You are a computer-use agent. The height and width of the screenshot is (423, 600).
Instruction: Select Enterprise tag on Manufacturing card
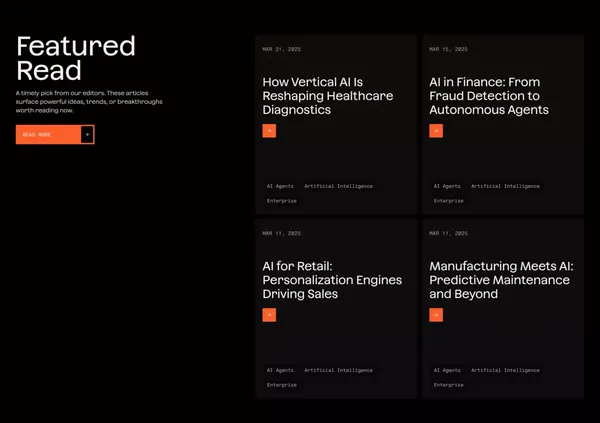pos(448,385)
